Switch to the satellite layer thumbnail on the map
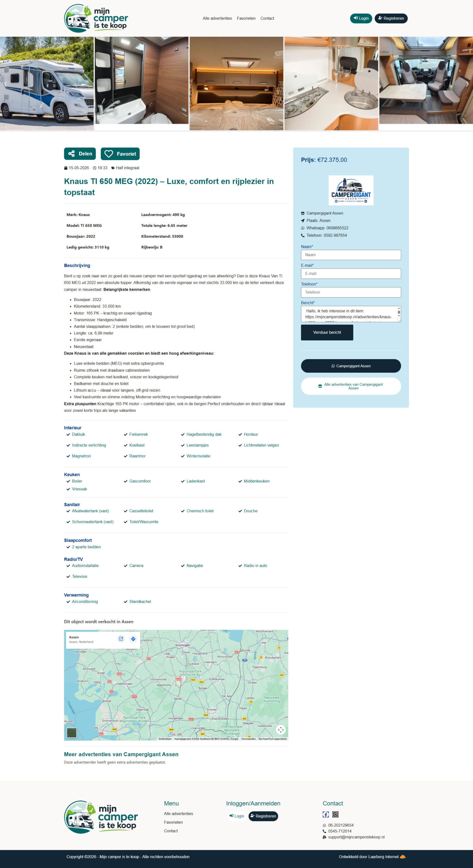473x868 pixels. [x=72, y=733]
